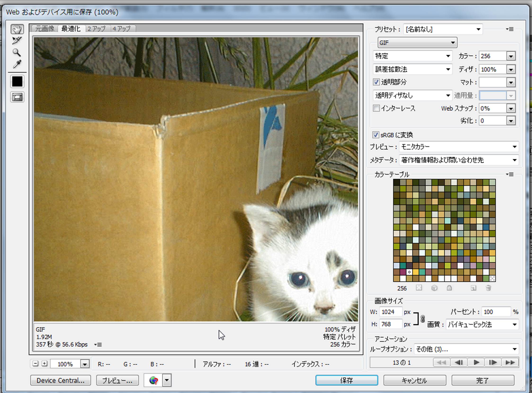This screenshot has height=393, width=532.
Task: Open the GIF file format dropdown
Action: (x=417, y=43)
